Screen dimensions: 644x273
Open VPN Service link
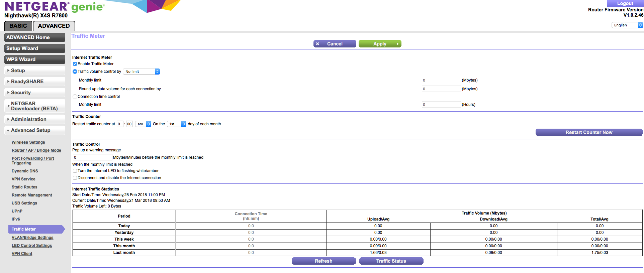pyautogui.click(x=23, y=179)
